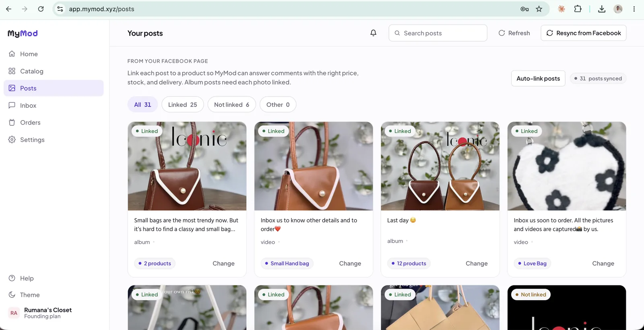The image size is (644, 330).
Task: Open Home from the sidebar
Action: (x=54, y=54)
